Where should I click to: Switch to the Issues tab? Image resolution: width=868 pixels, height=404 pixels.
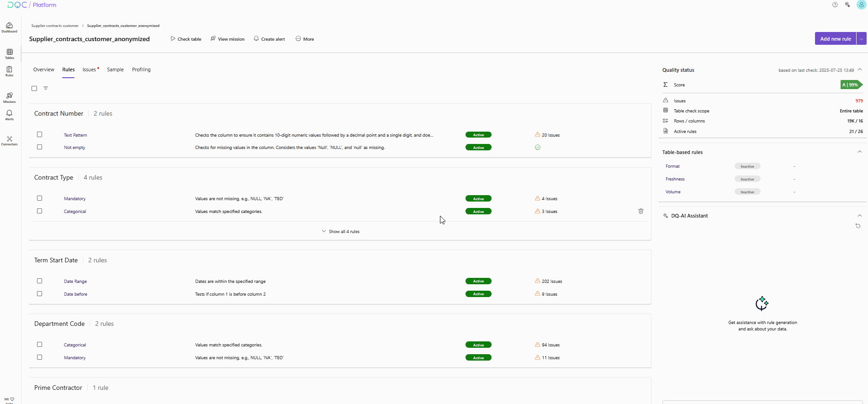pos(90,69)
